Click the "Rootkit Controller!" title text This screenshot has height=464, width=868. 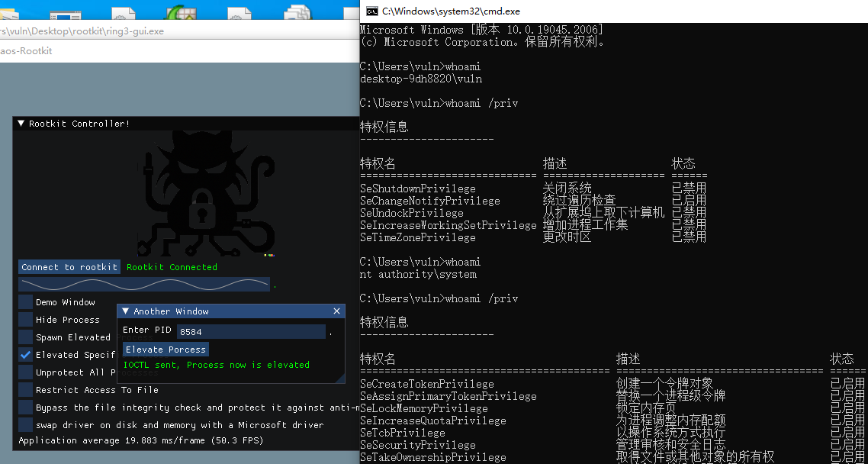(x=79, y=124)
